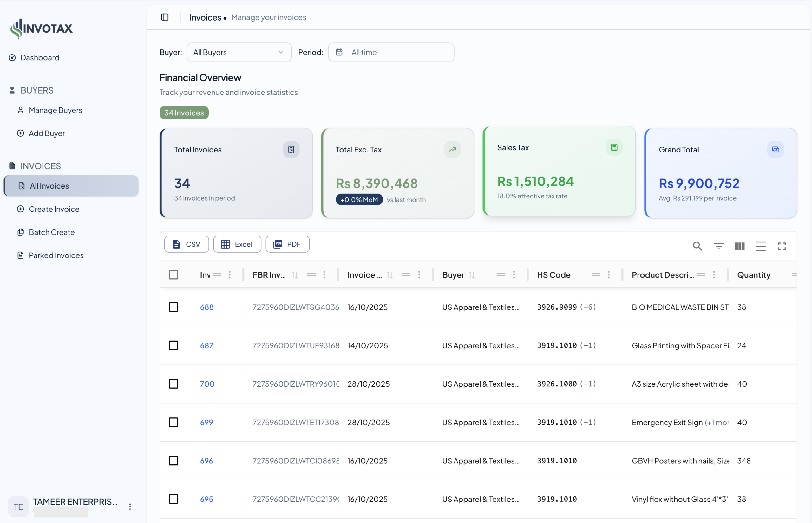The height and width of the screenshot is (523, 812).
Task: Click the filter list icon
Action: point(718,246)
